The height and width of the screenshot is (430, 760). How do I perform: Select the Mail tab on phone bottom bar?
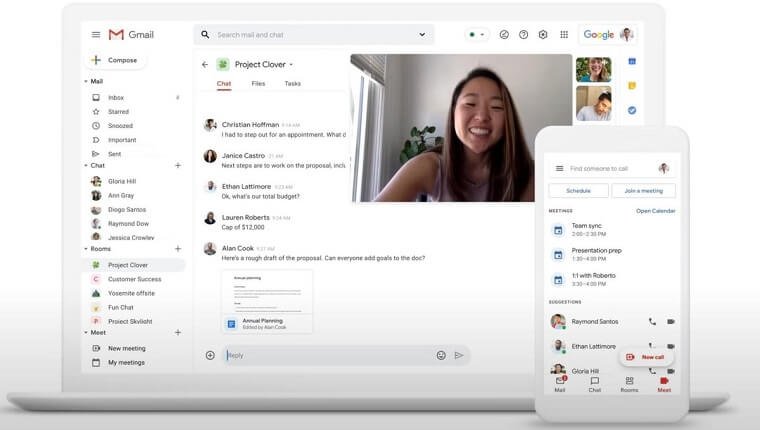click(x=560, y=384)
